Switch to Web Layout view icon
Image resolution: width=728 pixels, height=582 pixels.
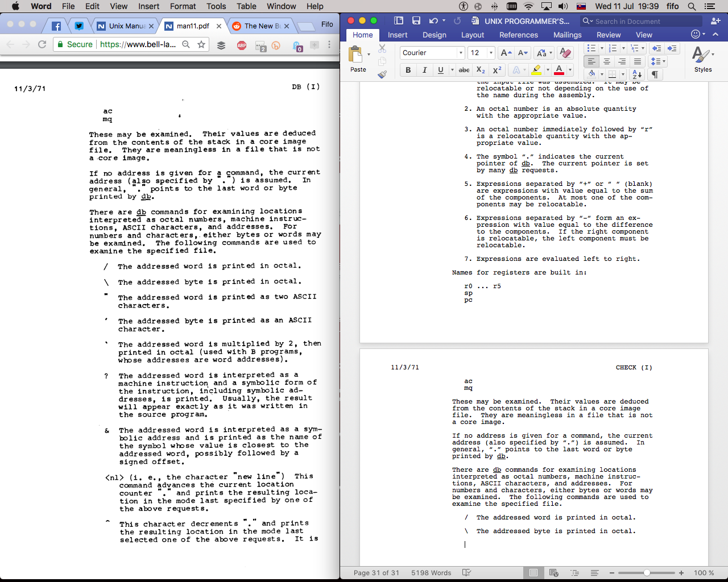(x=553, y=572)
